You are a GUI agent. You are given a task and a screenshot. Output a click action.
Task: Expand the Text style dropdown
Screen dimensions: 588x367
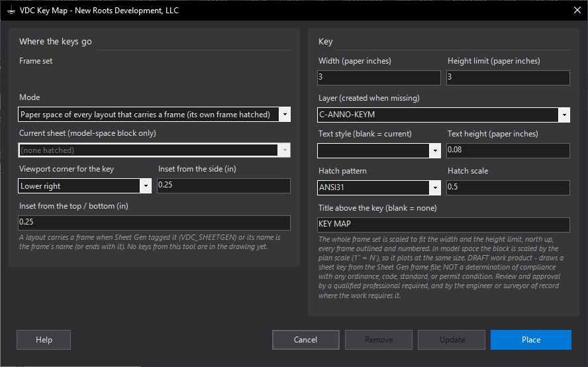pos(435,151)
